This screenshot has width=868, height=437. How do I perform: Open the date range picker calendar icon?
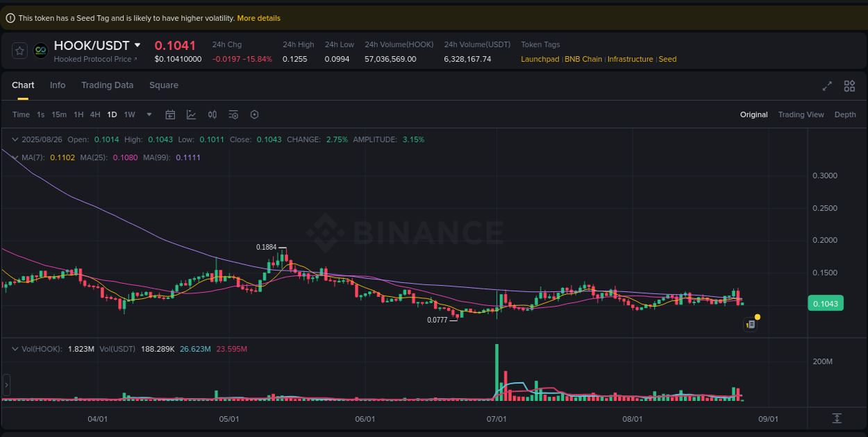coord(170,114)
